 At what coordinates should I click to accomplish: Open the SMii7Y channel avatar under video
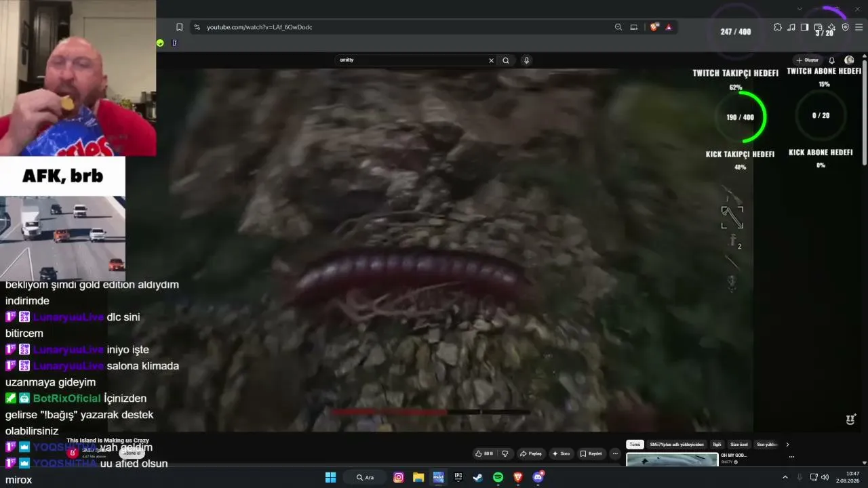[x=72, y=453]
